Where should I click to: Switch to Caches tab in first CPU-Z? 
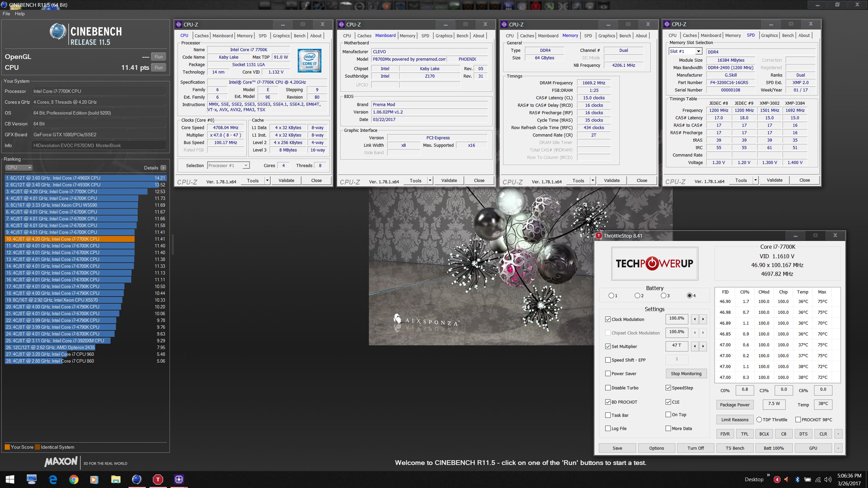(x=201, y=36)
